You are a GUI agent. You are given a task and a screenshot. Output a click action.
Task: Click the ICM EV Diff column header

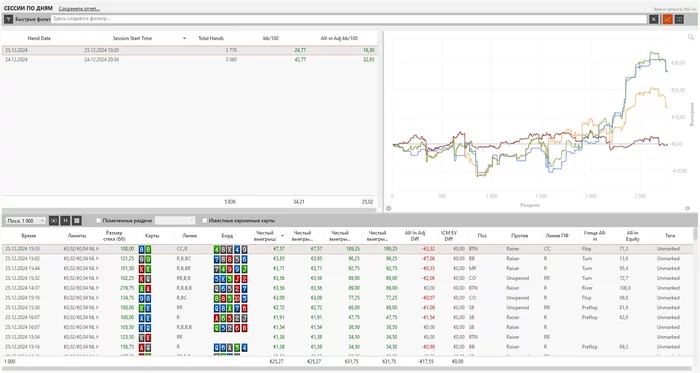[x=449, y=236]
